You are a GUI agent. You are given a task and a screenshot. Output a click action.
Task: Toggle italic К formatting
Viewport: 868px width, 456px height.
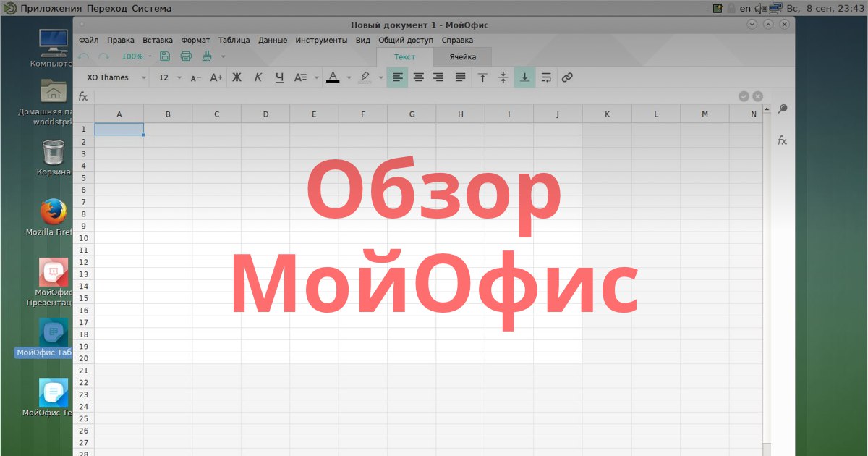[x=258, y=77]
